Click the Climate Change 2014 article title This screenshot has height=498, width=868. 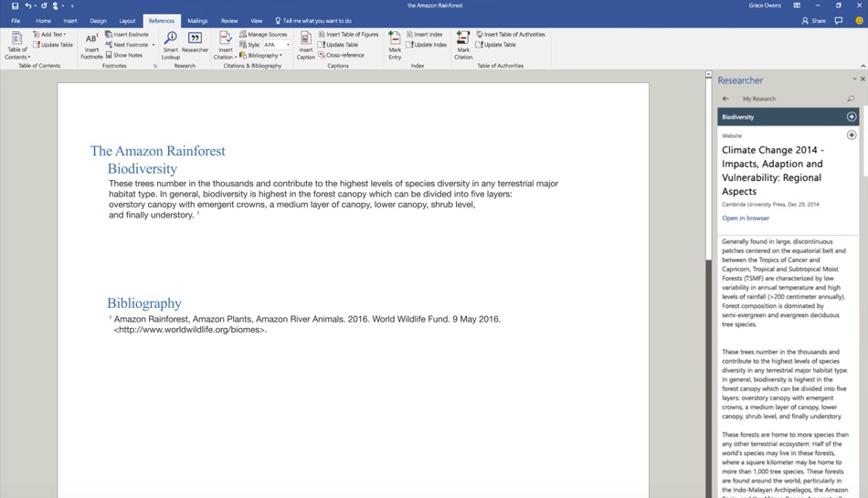tap(773, 171)
